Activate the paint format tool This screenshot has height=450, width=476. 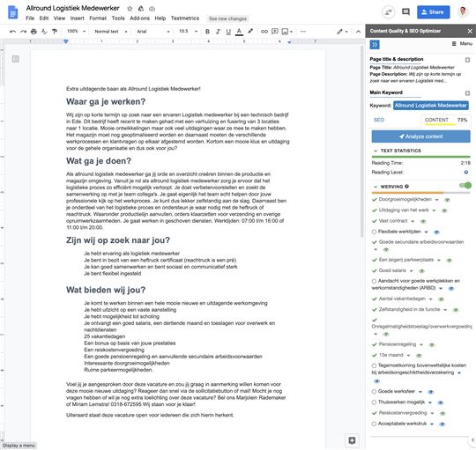(55, 31)
